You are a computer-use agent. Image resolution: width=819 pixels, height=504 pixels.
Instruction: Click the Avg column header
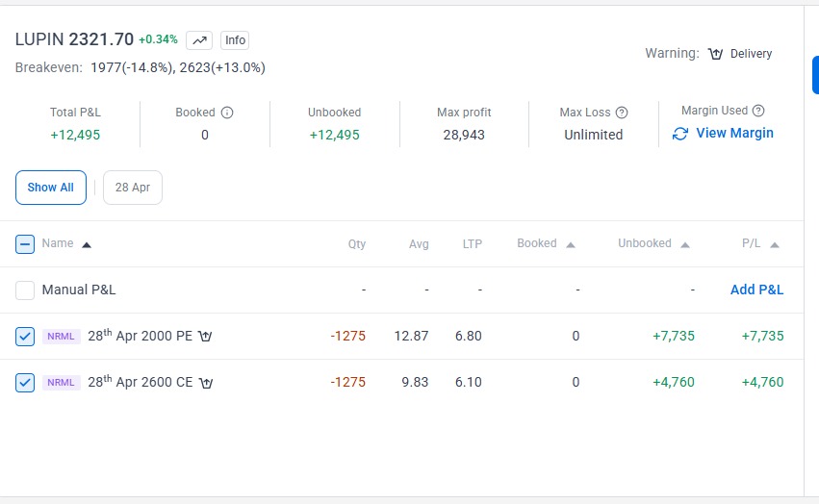pyautogui.click(x=419, y=244)
